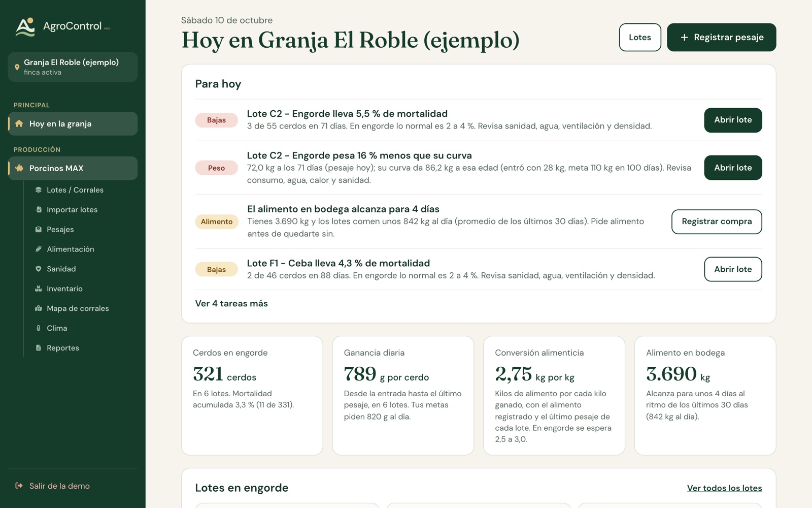Click the scale icon beside Pesajes
Screen dimensions: 812x508
click(x=38, y=229)
